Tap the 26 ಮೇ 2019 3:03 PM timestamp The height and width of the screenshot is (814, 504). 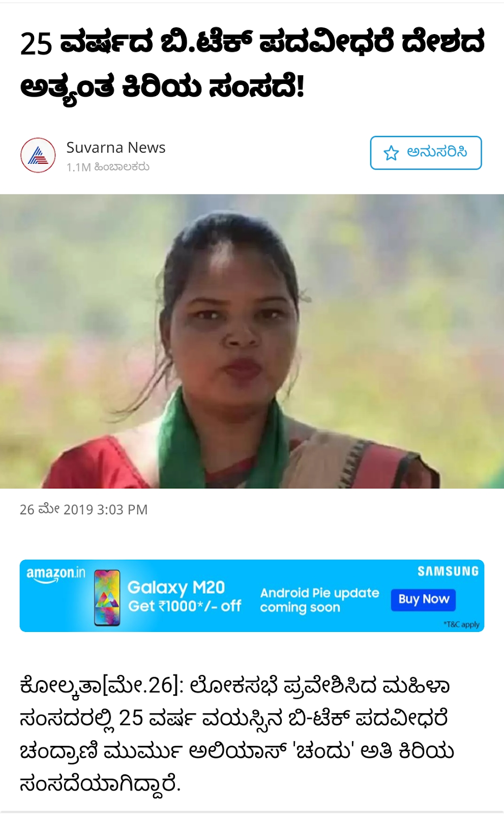click(84, 509)
